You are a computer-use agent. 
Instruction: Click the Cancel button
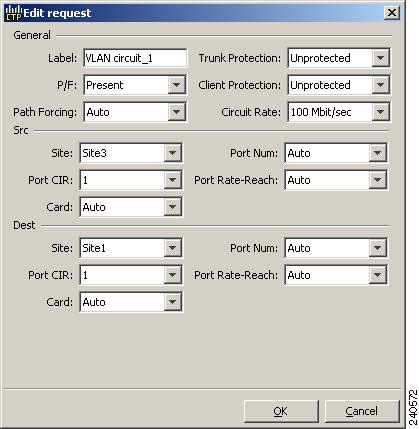tap(362, 411)
